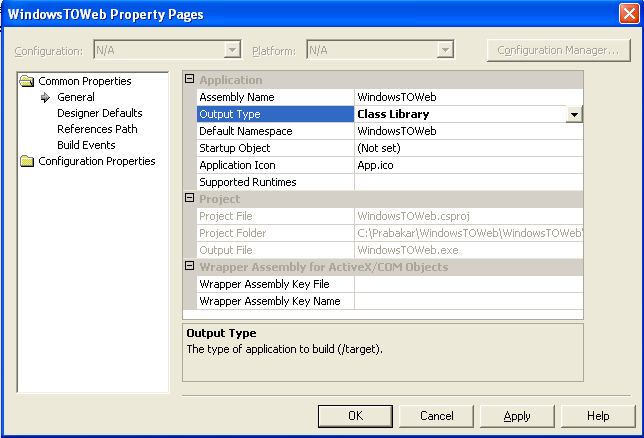
Task: Select the Startup Object property row
Action: click(390, 148)
